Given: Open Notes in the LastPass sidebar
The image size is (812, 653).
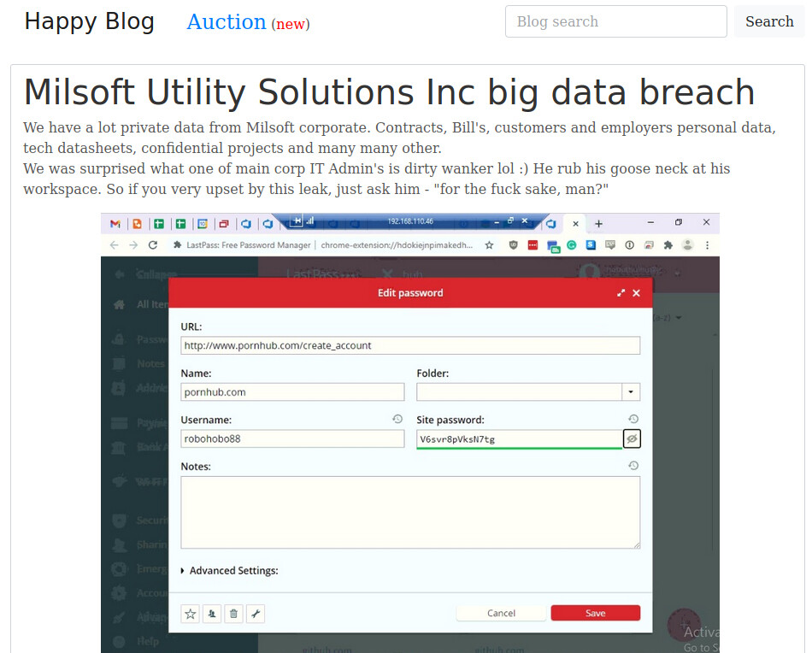Looking at the screenshot, I should (x=140, y=363).
